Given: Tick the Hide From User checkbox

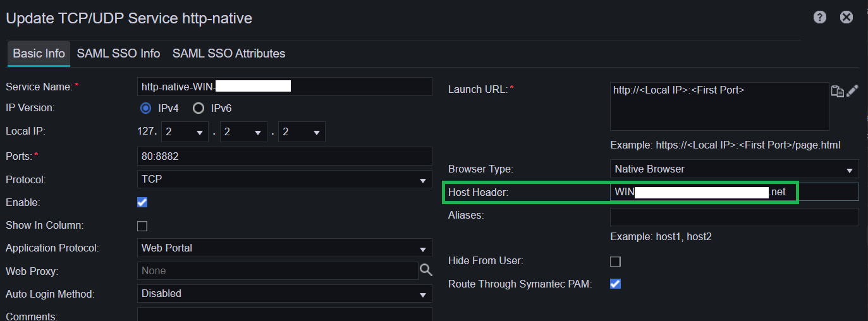Looking at the screenshot, I should [x=615, y=261].
